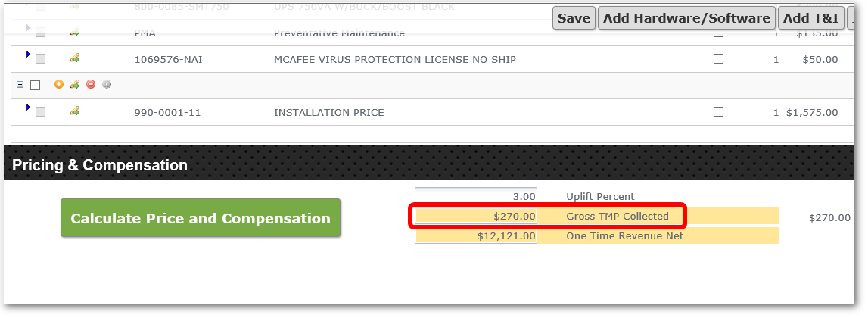
Task: Edit the MCAFEE VIRUS PROTECTION line item
Action: (75, 58)
